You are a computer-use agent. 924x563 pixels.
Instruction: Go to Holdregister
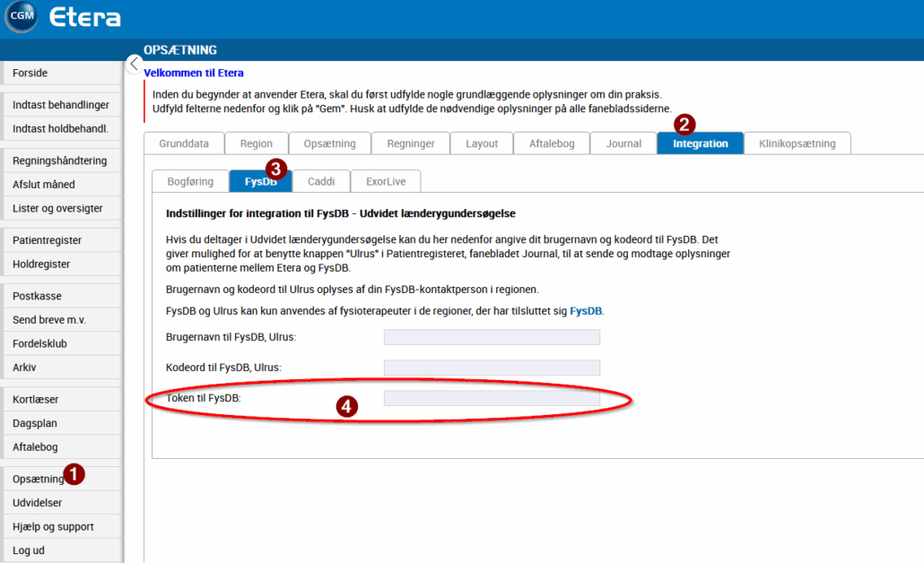coord(61,264)
